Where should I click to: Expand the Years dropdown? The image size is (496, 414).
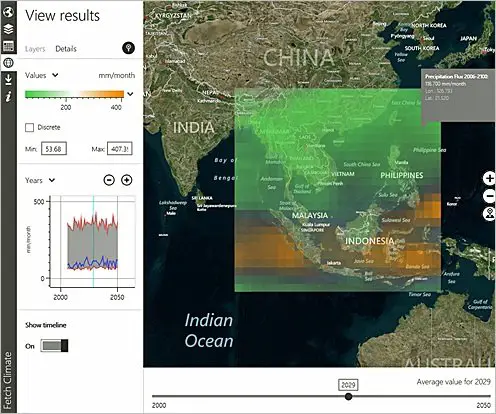(x=40, y=180)
